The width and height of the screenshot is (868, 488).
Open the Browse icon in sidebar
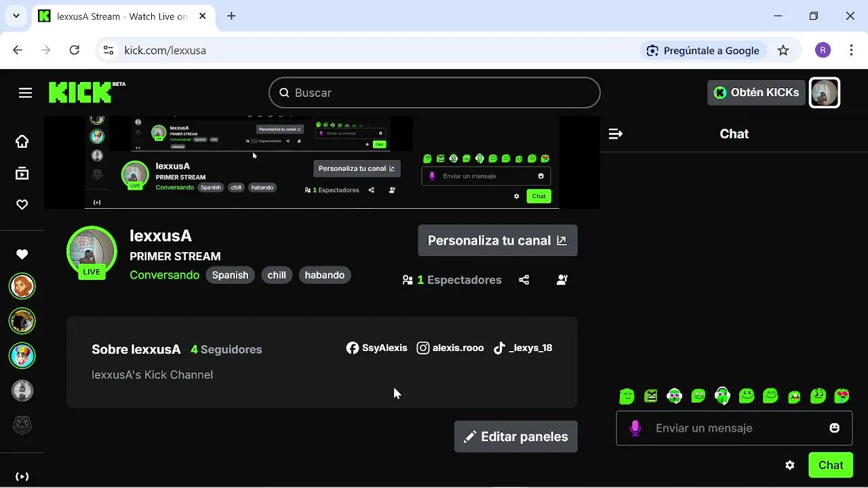click(x=22, y=174)
